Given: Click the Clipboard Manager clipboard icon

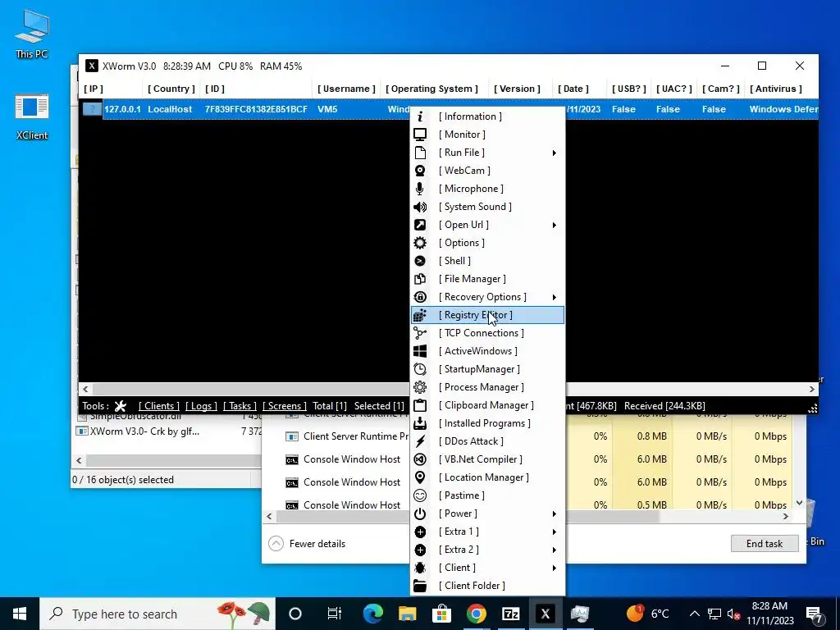Looking at the screenshot, I should coord(420,405).
